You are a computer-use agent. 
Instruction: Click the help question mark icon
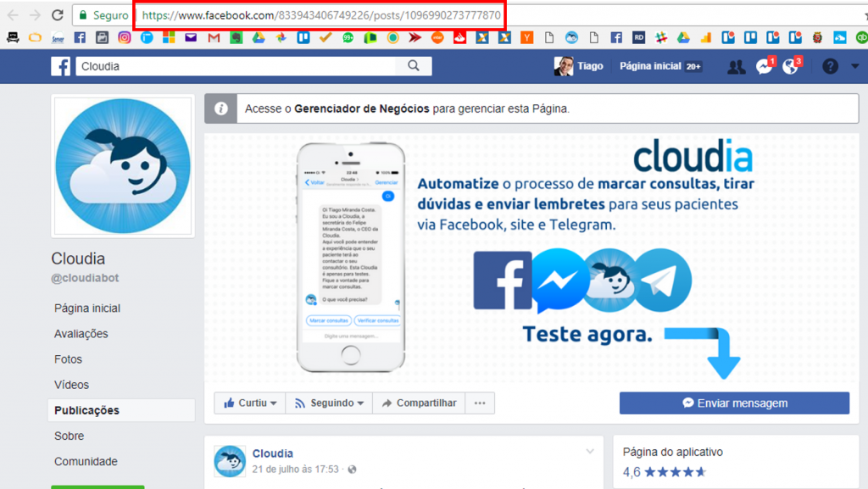pyautogui.click(x=830, y=66)
